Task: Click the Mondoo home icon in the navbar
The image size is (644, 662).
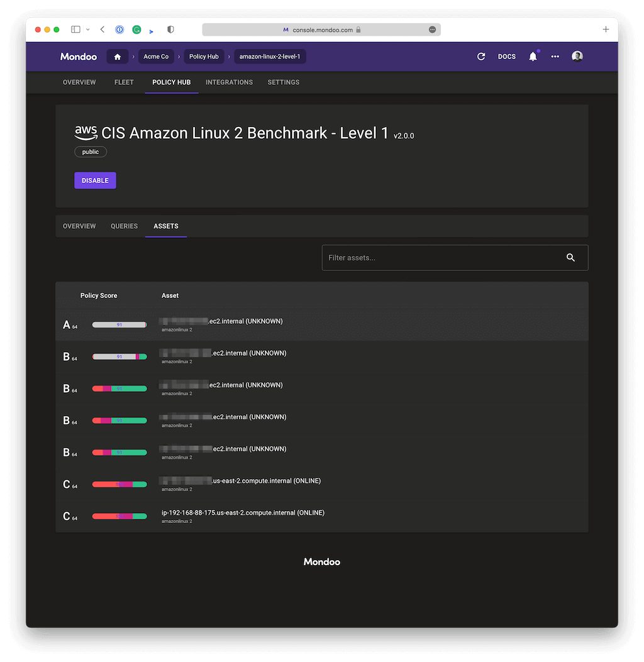Action: pyautogui.click(x=117, y=56)
